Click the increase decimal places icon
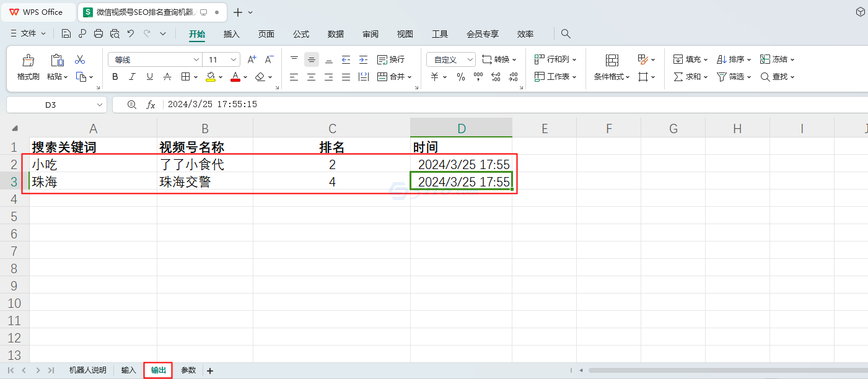 click(x=496, y=77)
